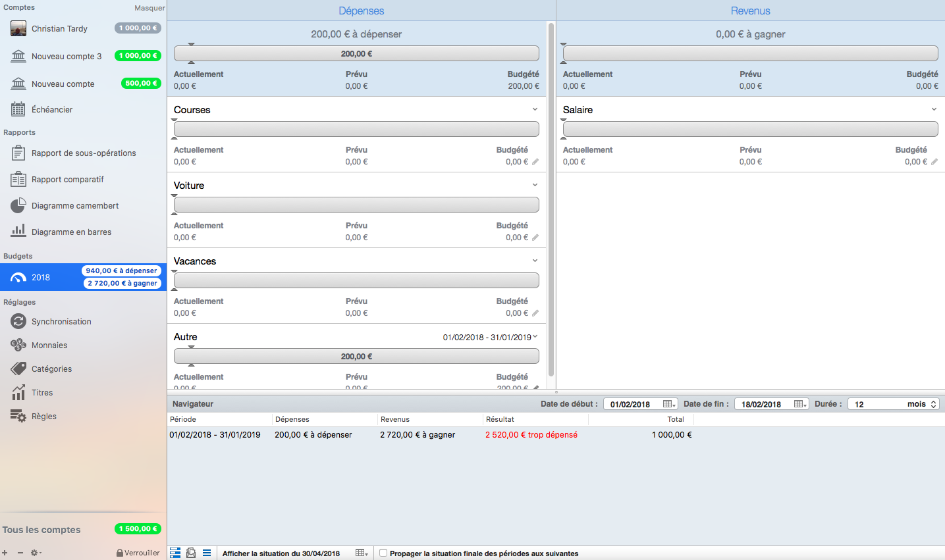Expand the Voiture category chevron

(x=535, y=185)
